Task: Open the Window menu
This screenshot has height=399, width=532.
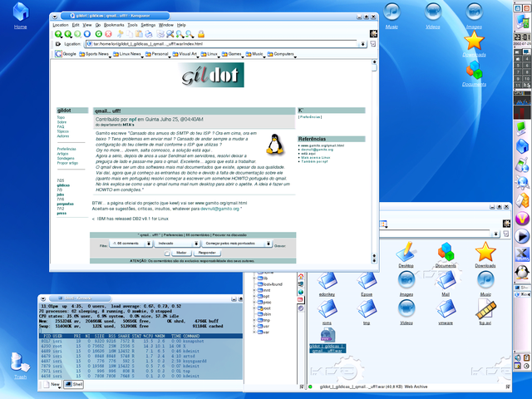Action: pyautogui.click(x=166, y=25)
